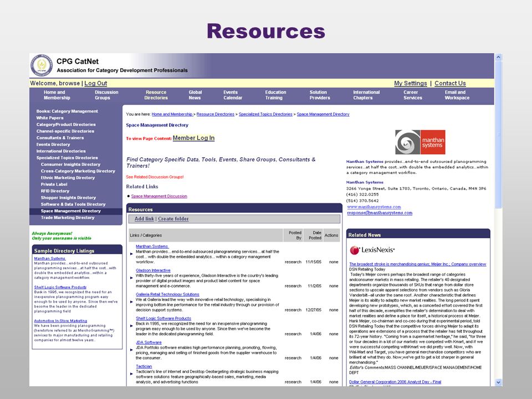532x399 pixels.
Task: Open Solution Providers menu
Action: [320, 95]
